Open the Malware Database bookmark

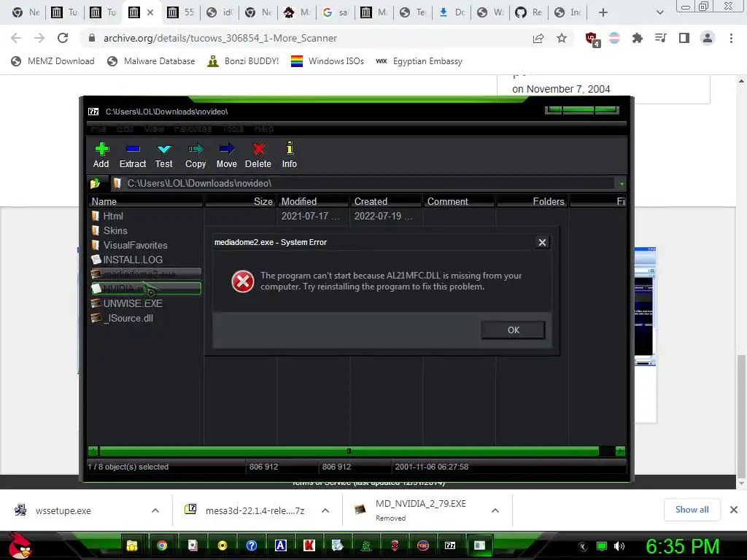[152, 61]
